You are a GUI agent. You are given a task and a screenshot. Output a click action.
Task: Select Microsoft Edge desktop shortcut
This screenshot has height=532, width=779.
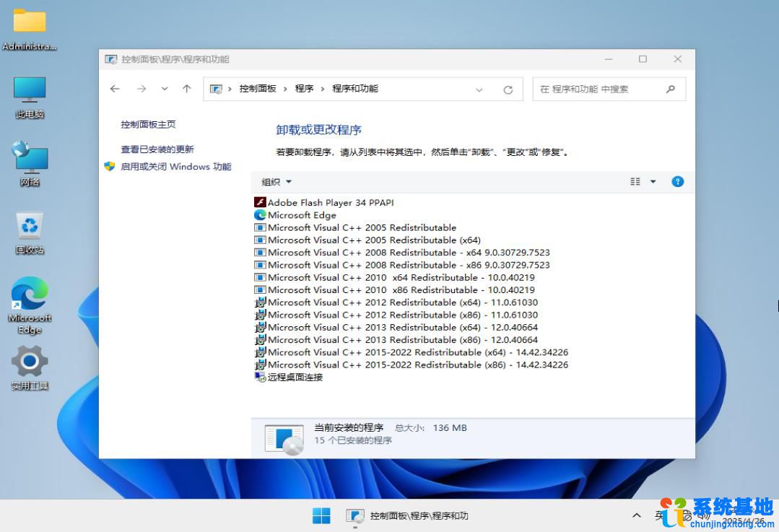pyautogui.click(x=30, y=305)
